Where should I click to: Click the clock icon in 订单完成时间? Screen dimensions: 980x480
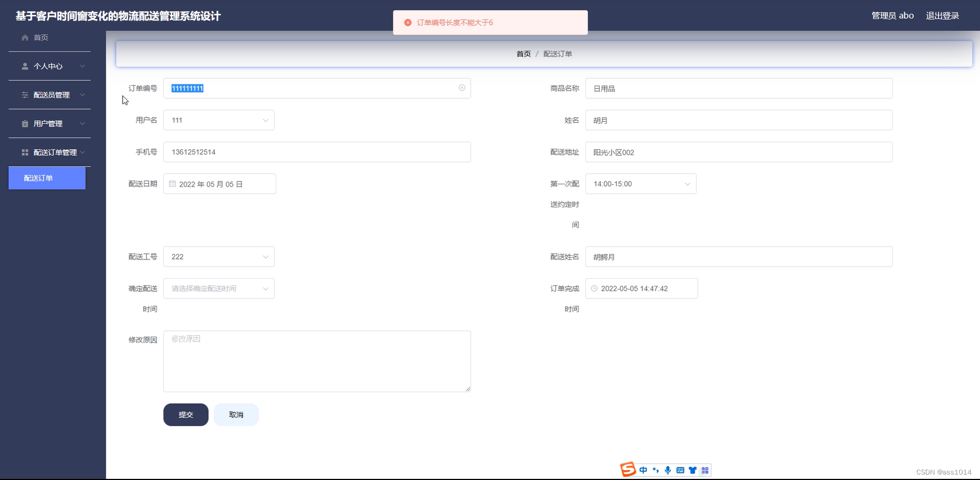tap(594, 289)
